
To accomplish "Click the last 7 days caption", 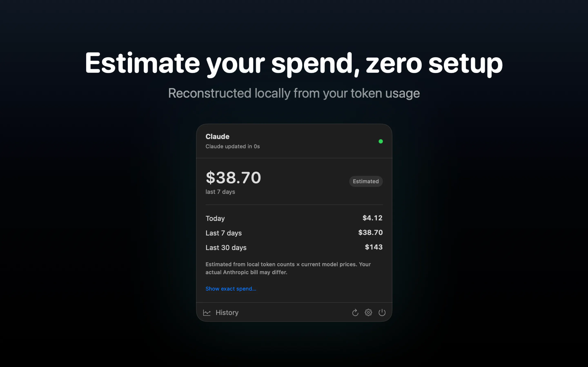I will [x=220, y=192].
